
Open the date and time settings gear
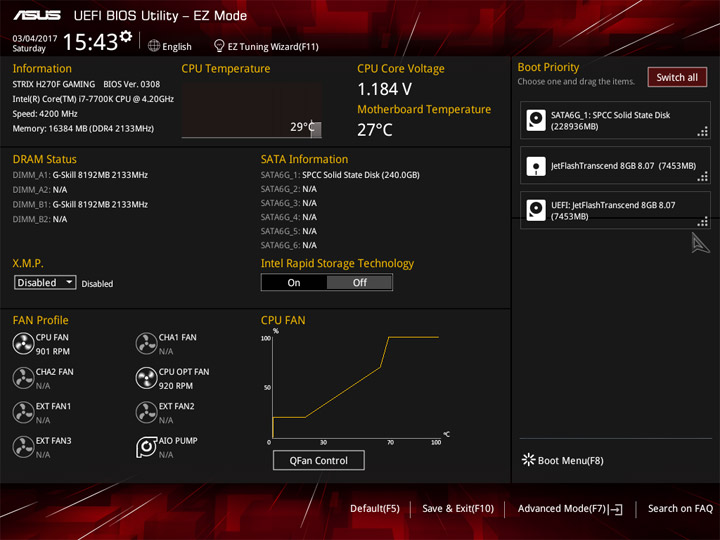point(125,36)
